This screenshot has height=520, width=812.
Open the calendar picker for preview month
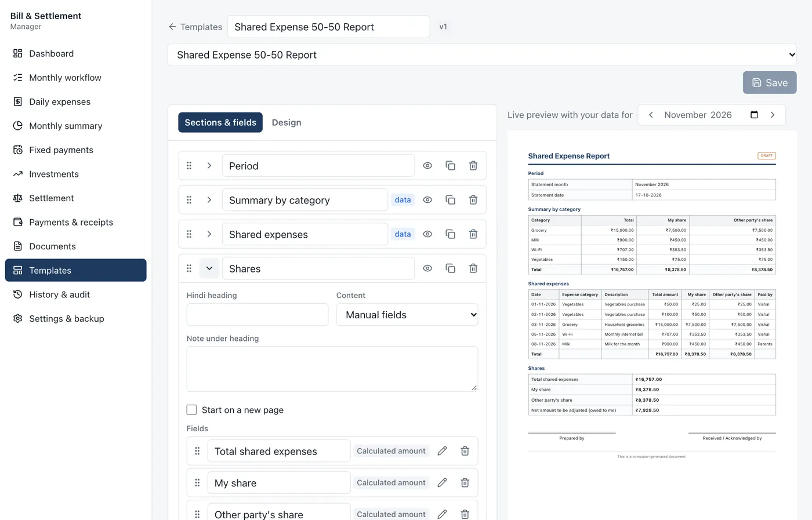[754, 115]
